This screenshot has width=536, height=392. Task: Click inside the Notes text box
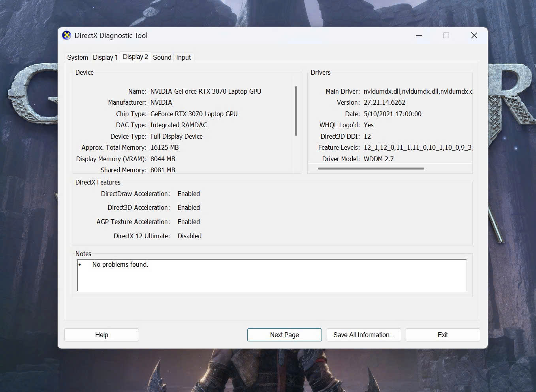[x=272, y=275]
